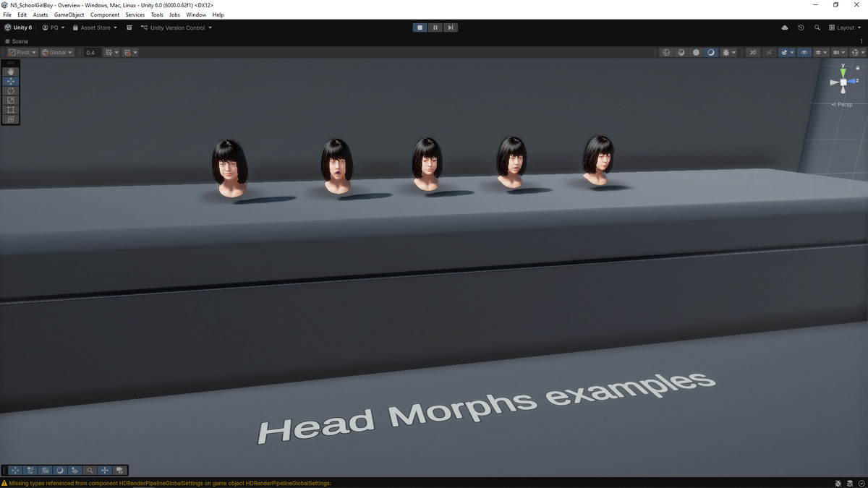The height and width of the screenshot is (488, 868).
Task: Open the Scene view more options menu
Action: point(861,41)
